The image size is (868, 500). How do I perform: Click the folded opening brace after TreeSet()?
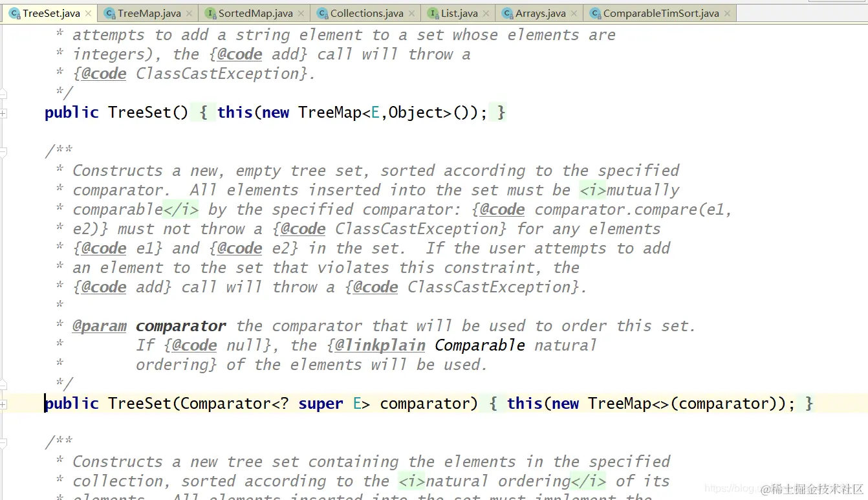[203, 113]
